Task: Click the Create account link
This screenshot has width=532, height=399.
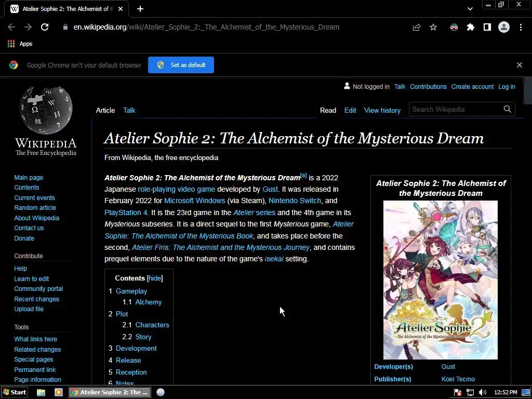Action: pos(472,87)
